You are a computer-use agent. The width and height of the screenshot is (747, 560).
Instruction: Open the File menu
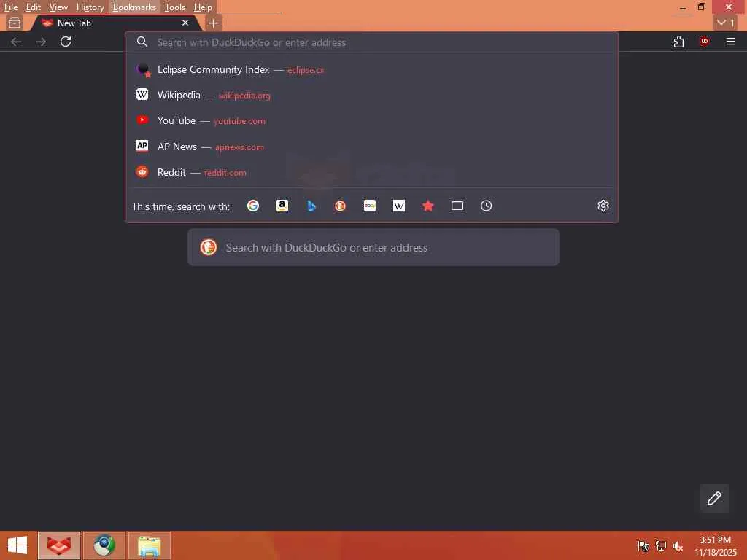coord(10,7)
